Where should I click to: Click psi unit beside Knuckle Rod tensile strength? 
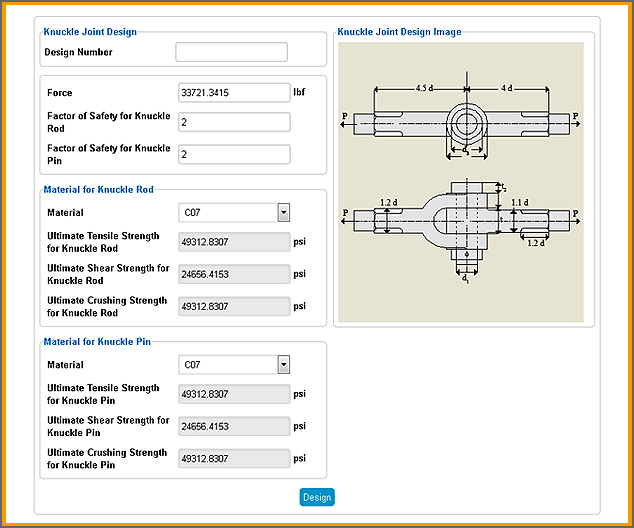click(x=300, y=242)
